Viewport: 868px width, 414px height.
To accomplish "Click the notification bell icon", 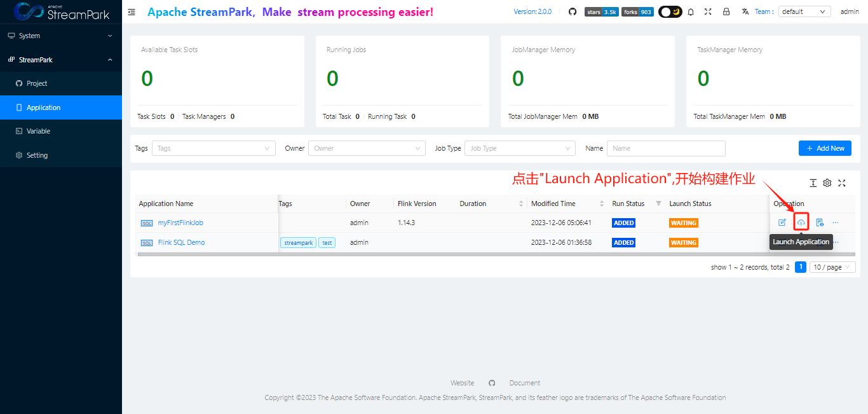I will pyautogui.click(x=691, y=11).
